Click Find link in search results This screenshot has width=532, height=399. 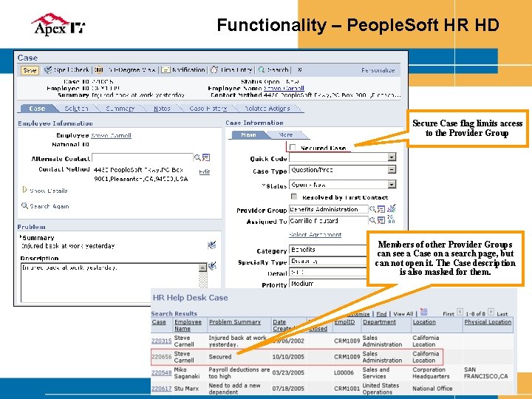tap(381, 314)
